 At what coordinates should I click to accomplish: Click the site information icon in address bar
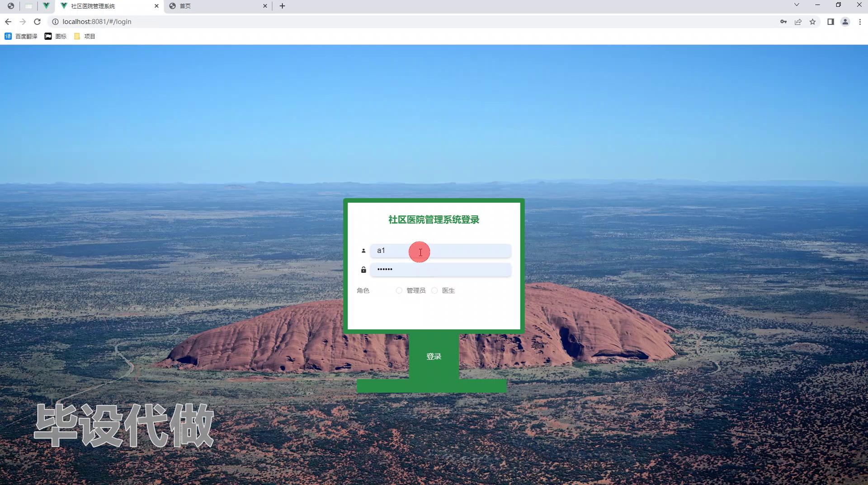pyautogui.click(x=55, y=22)
